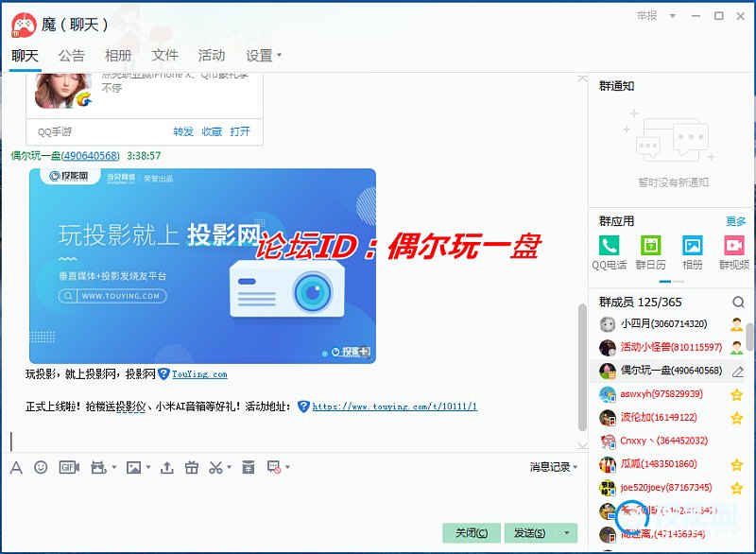Viewport: 756px width, 554px height.
Task: Open the 群日历 calendar app
Action: (x=650, y=252)
